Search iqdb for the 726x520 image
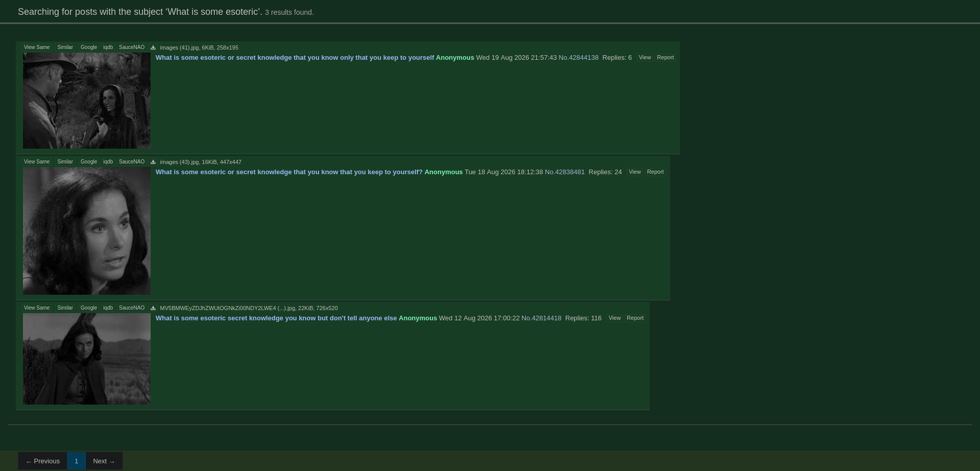This screenshot has height=471, width=980. pos(108,308)
